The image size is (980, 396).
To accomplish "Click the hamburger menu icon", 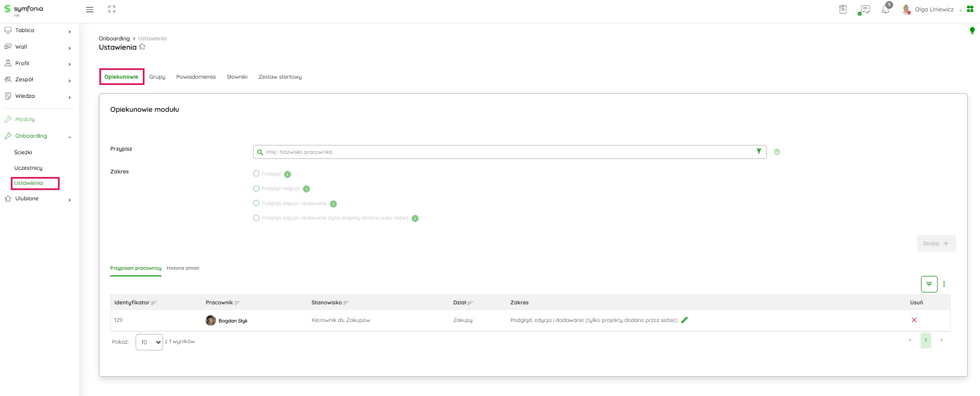I will point(90,9).
